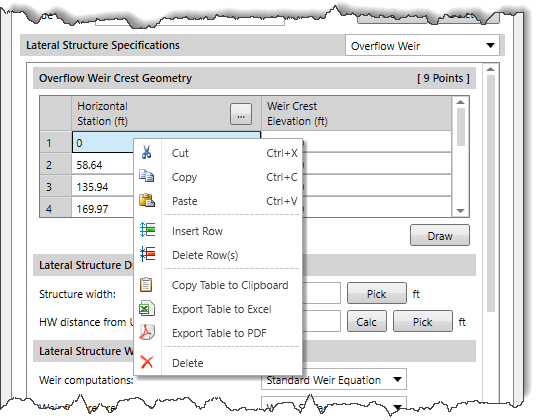Select the cell containing 135.94

[x=103, y=187]
